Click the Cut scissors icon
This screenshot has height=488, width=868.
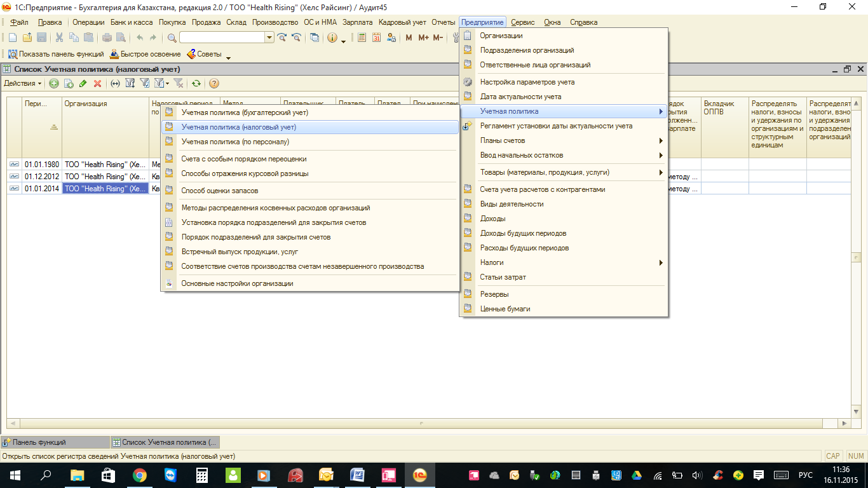point(60,37)
